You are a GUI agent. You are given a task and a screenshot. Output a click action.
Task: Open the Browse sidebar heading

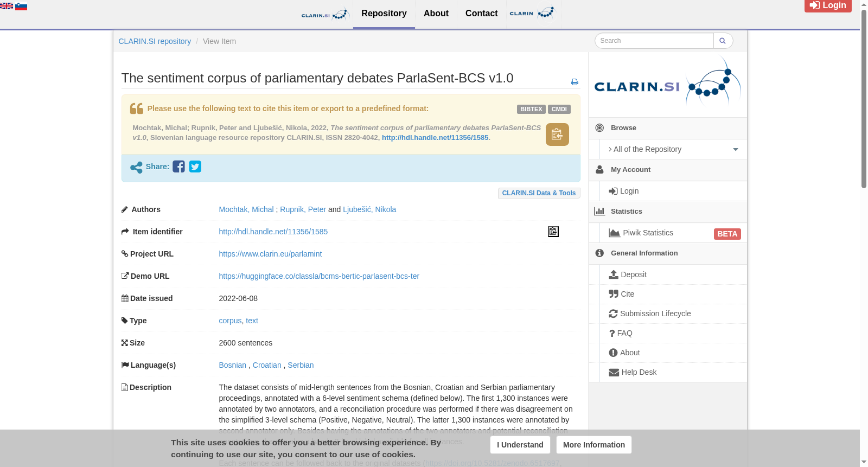pos(668,128)
